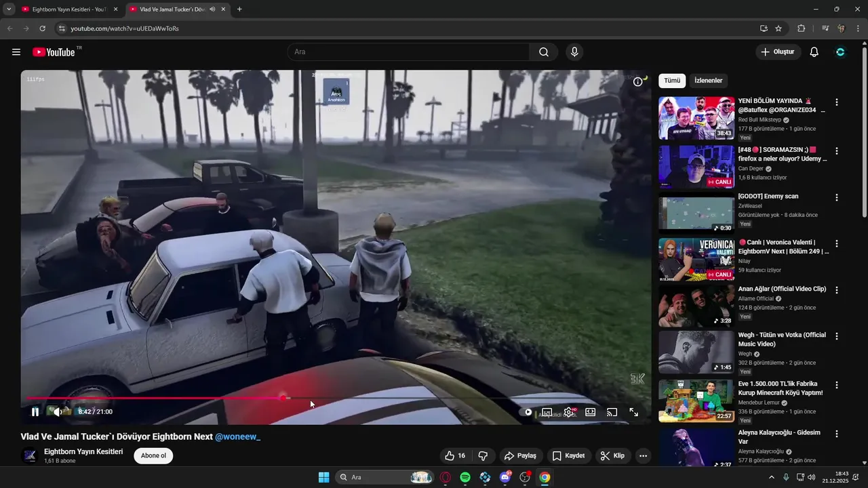Open the GODOT Enemy scan thumbnail
Screen dimensions: 868x488
click(x=696, y=212)
